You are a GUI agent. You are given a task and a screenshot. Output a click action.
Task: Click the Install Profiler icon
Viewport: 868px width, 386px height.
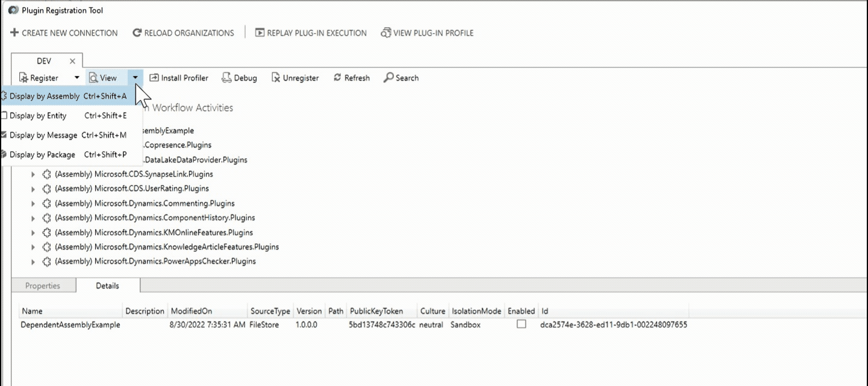click(154, 78)
